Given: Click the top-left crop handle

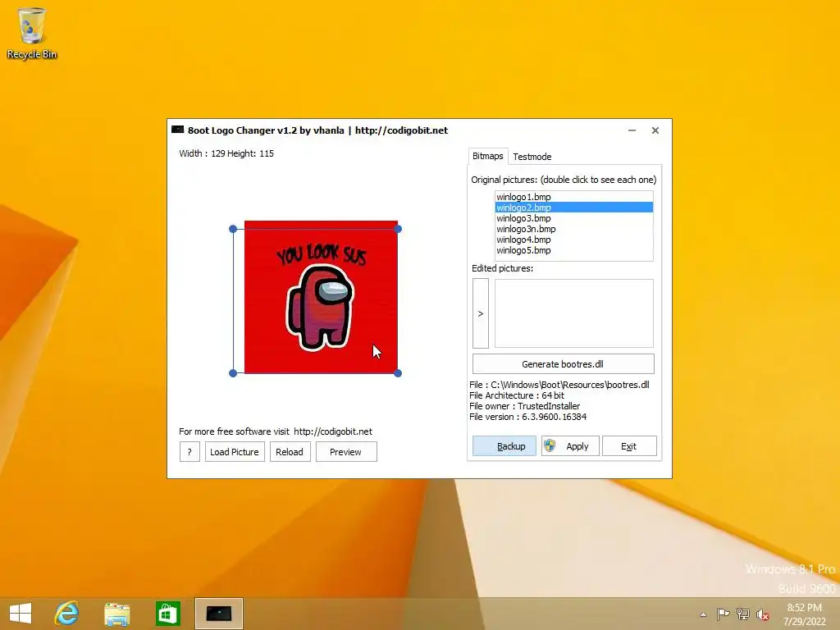Looking at the screenshot, I should [233, 229].
